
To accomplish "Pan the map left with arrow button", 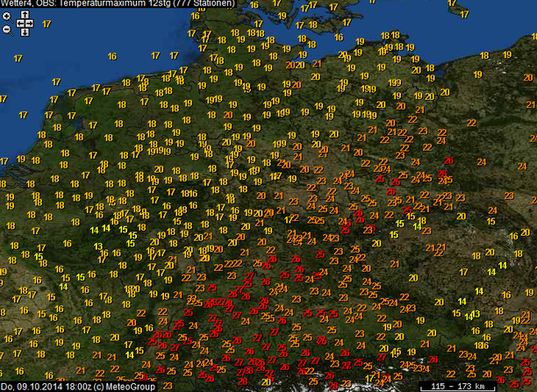I will click(x=20, y=24).
